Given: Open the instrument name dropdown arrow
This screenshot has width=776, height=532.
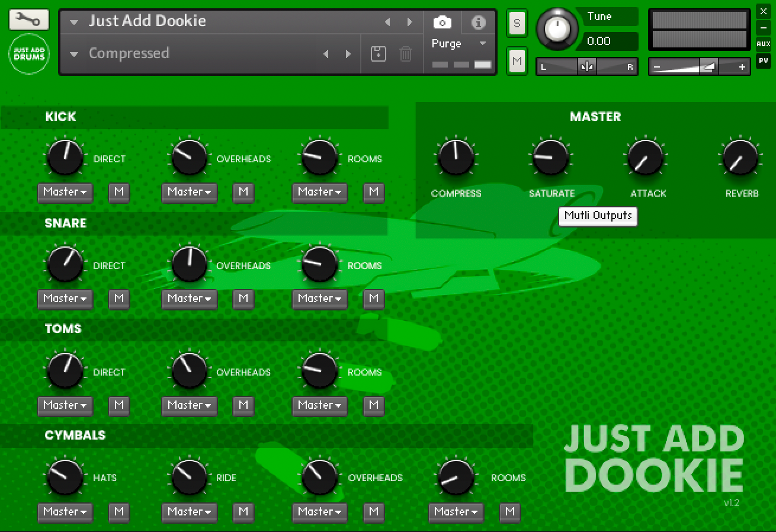Looking at the screenshot, I should pos(74,23).
